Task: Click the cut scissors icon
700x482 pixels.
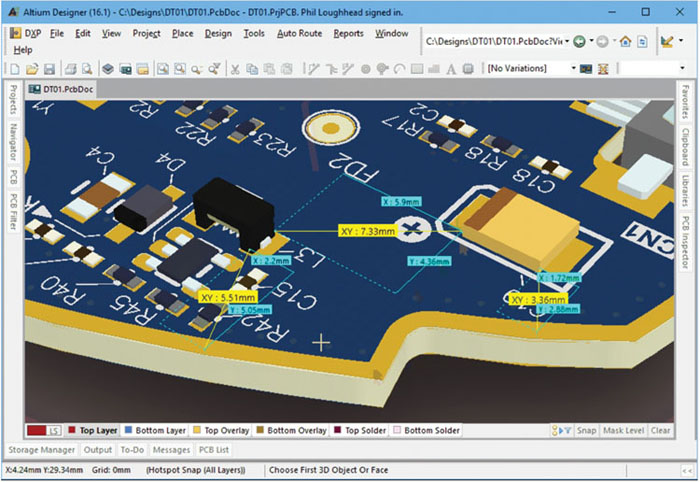Action: [x=234, y=69]
